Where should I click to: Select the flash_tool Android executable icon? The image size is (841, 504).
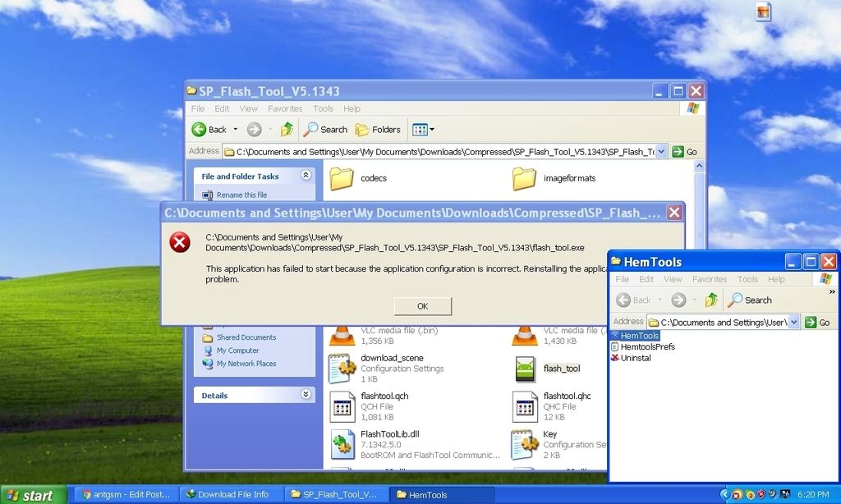(x=526, y=369)
